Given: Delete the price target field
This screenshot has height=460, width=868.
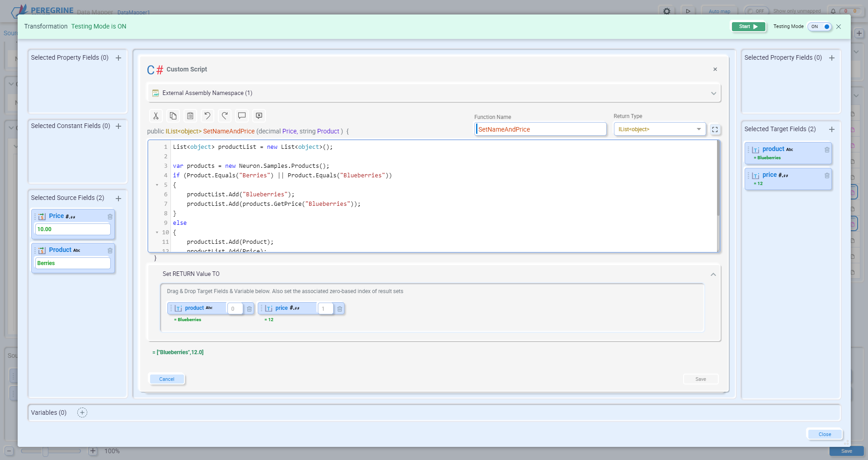Looking at the screenshot, I should coord(827,175).
